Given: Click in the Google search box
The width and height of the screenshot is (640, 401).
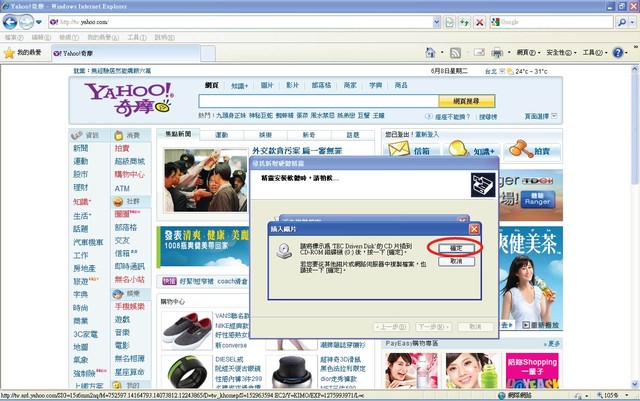Looking at the screenshot, I should [x=551, y=22].
